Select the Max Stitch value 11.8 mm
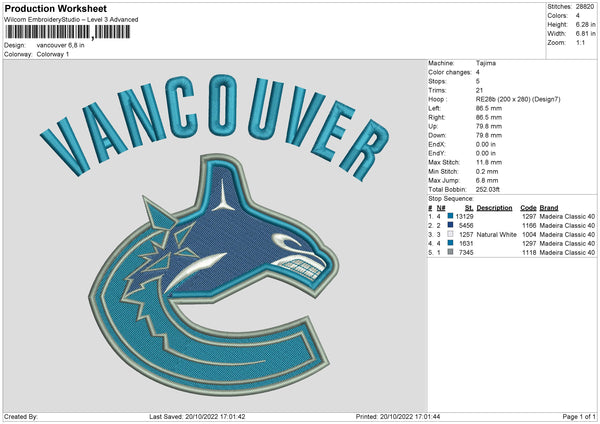This screenshot has height=424, width=600. point(489,162)
